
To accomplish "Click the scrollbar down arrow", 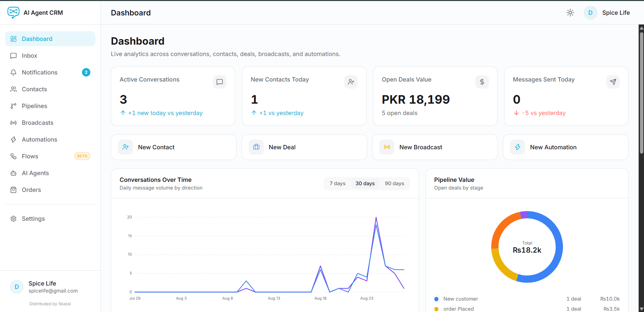I will tap(641, 309).
